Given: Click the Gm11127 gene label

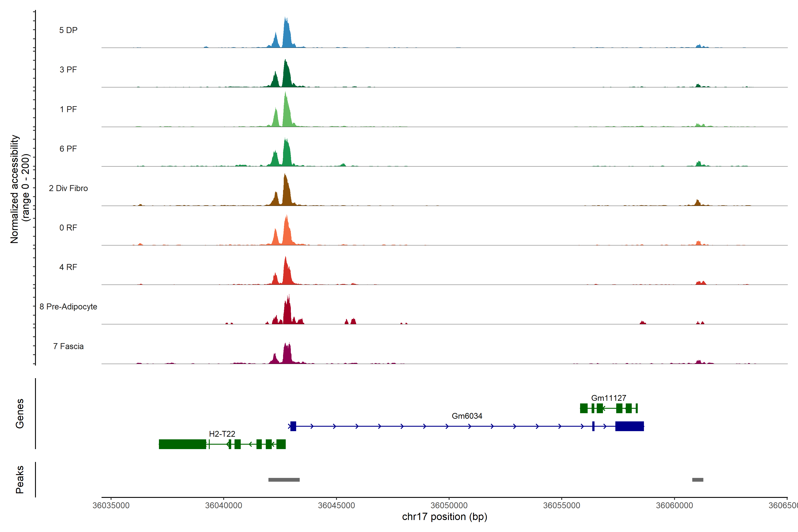Looking at the screenshot, I should tap(608, 398).
